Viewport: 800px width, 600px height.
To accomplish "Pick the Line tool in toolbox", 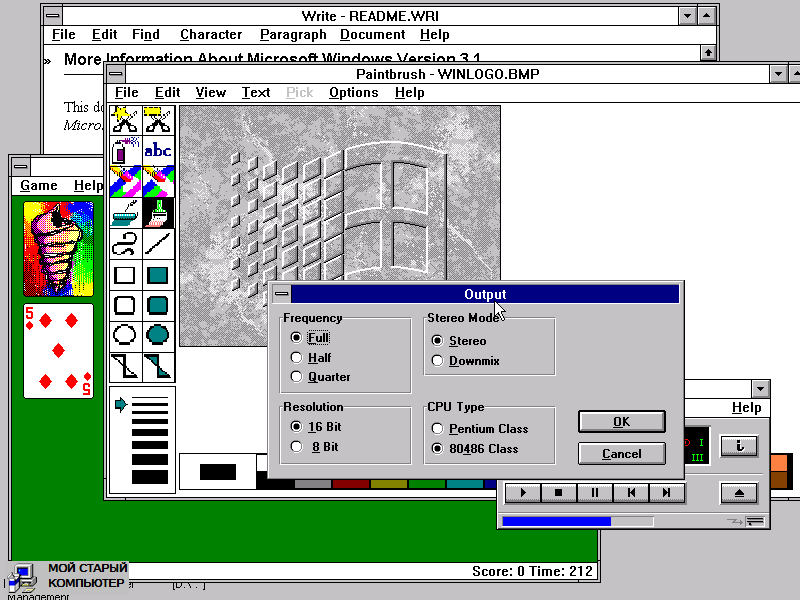I will click(157, 243).
